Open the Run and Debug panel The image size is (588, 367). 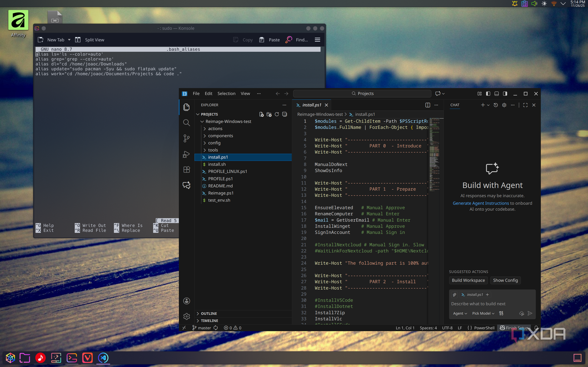pyautogui.click(x=186, y=154)
